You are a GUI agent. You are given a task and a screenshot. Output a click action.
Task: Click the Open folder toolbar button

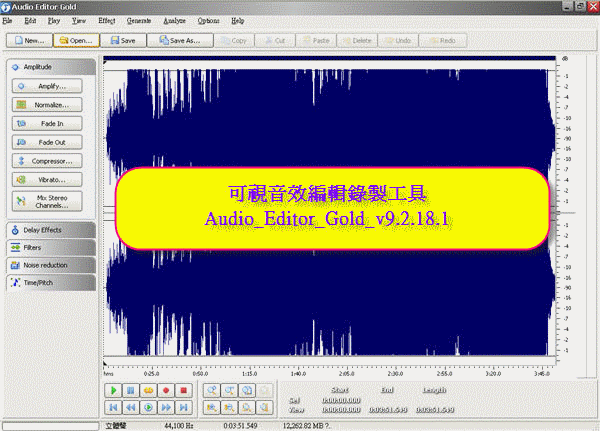point(76,41)
